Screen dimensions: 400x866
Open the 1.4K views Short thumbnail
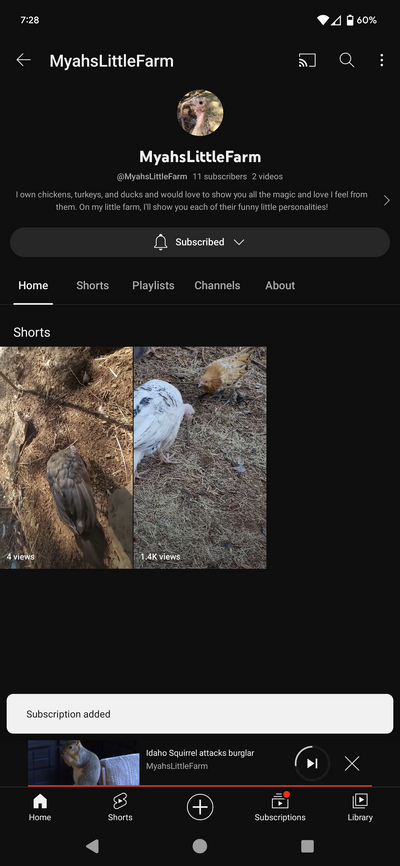[x=200, y=457]
